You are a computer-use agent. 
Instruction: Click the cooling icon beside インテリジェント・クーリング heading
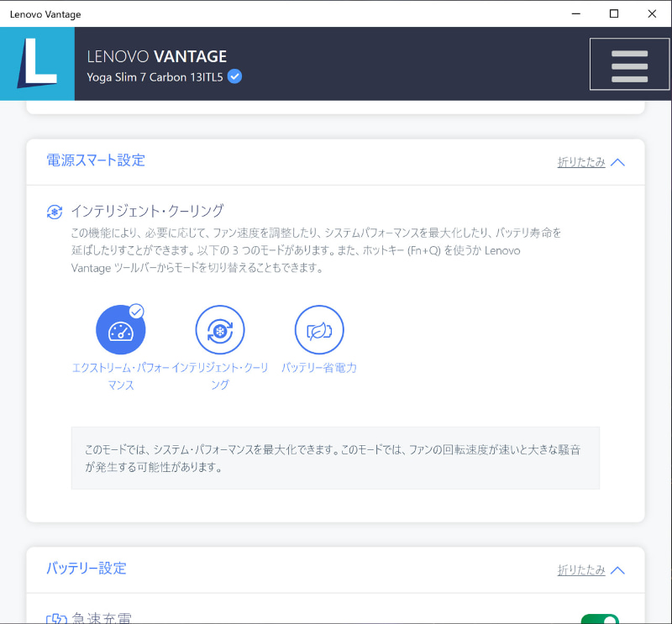tap(54, 212)
